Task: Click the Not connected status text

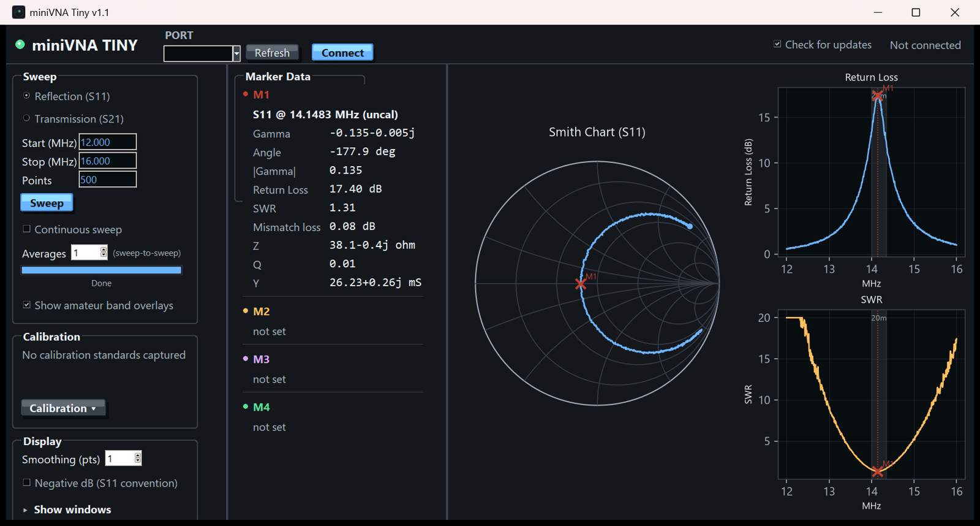Action: tap(925, 45)
